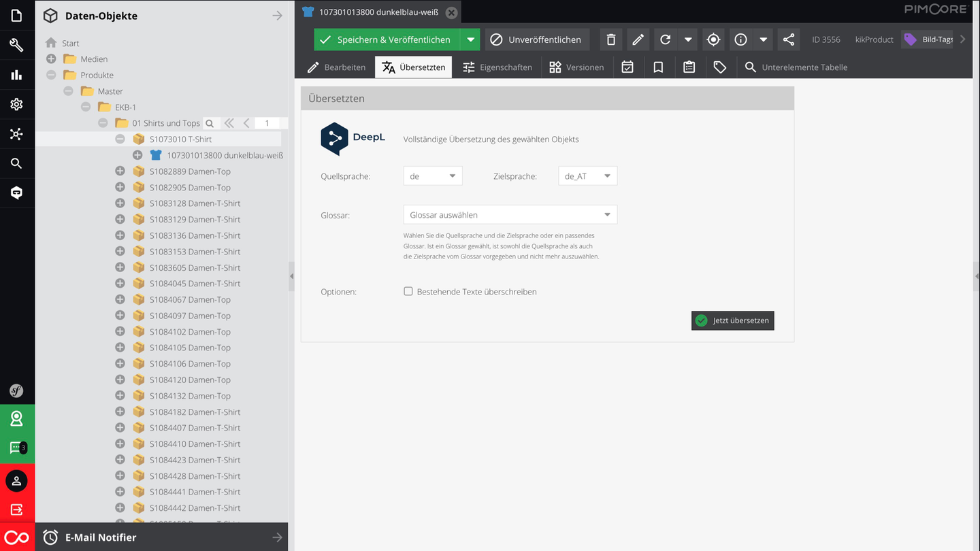Viewport: 980px width, 551px height.
Task: Click the reload icon in toolbar
Action: coord(666,39)
